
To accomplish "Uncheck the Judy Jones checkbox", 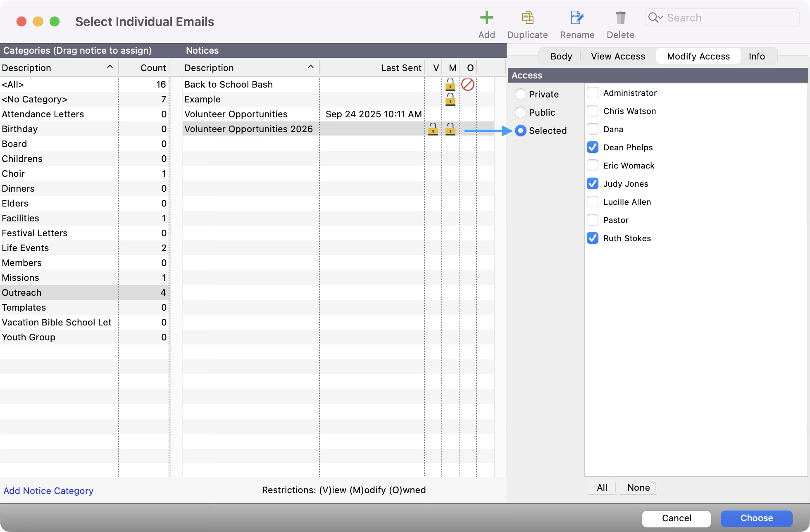I will point(593,184).
